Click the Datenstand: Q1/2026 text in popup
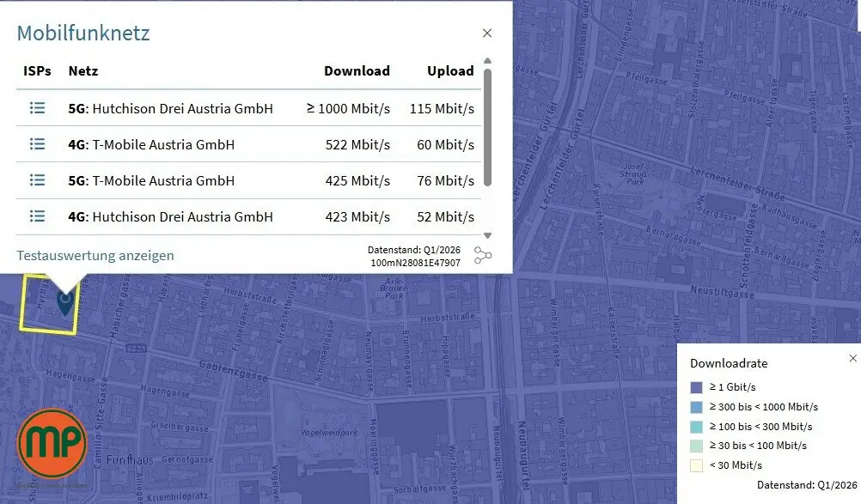861x504 pixels. [414, 250]
